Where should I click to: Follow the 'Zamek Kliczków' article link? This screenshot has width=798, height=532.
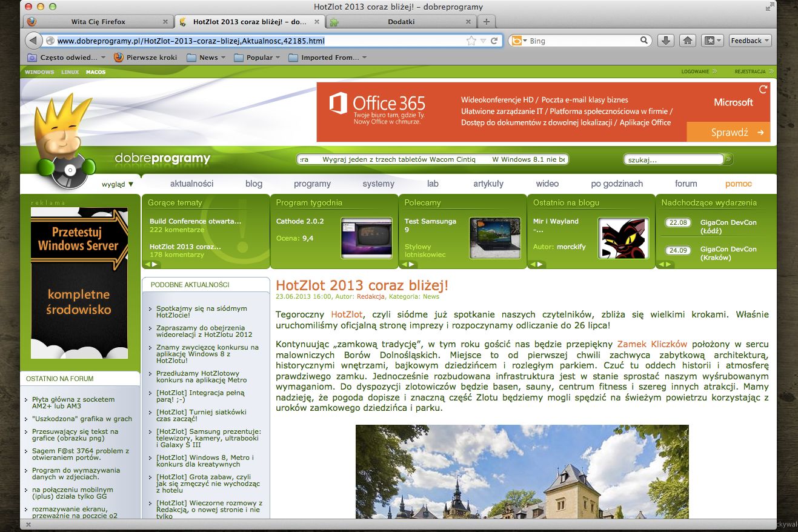click(652, 343)
